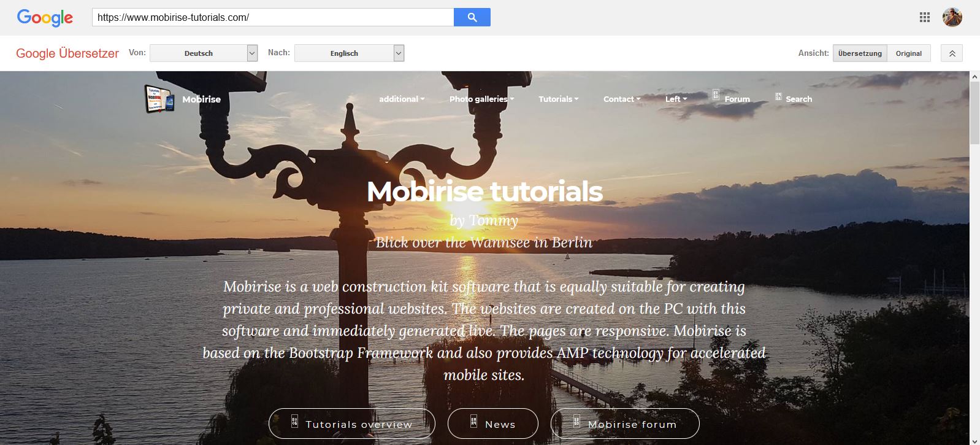This screenshot has width=980, height=445.
Task: Click the News button
Action: pos(493,424)
